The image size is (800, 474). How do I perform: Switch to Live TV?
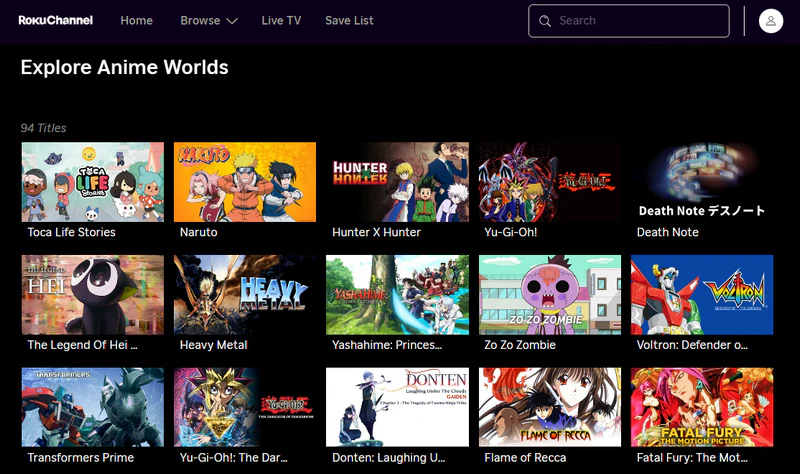pyautogui.click(x=281, y=20)
